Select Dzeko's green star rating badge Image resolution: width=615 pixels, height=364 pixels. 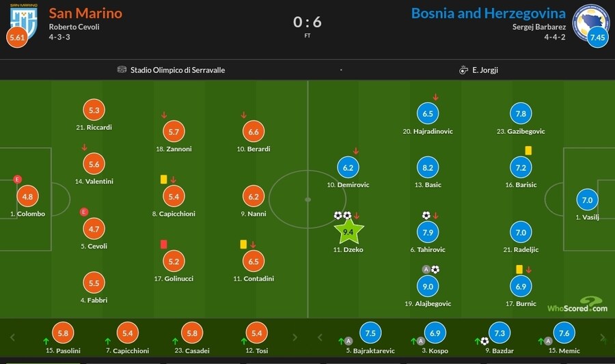(348, 232)
